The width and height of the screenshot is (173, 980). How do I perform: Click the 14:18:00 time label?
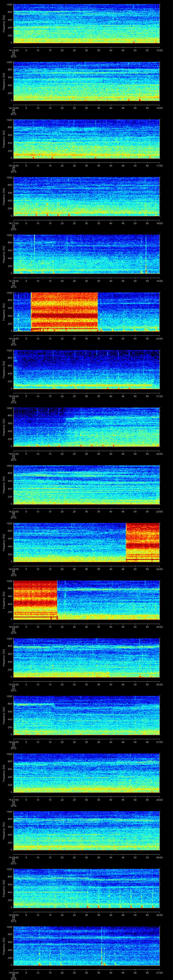[x=13, y=281]
